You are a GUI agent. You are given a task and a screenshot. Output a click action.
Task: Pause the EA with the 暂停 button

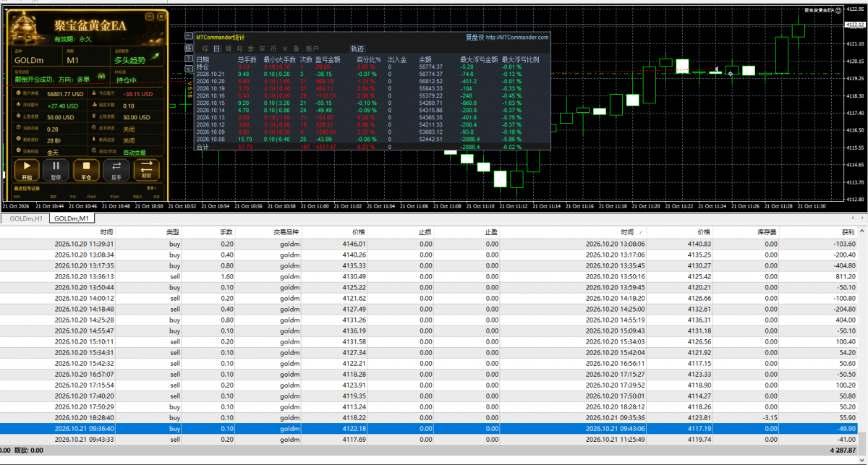click(x=56, y=170)
